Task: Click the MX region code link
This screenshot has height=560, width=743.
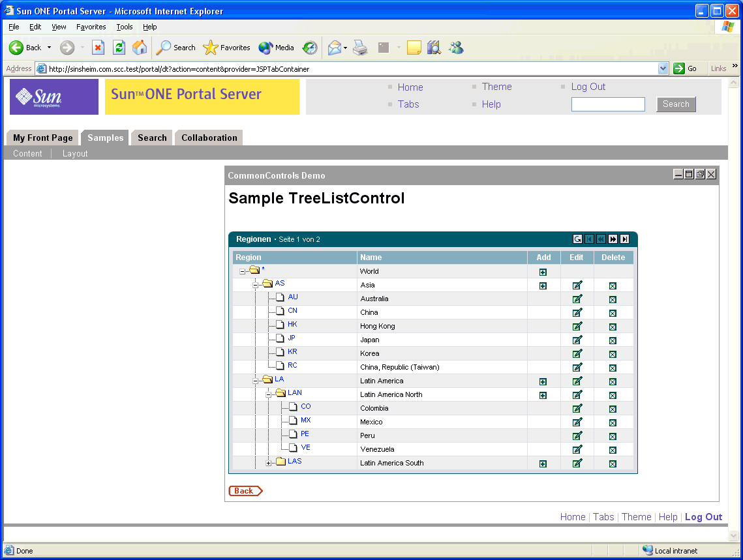Action: tap(306, 420)
